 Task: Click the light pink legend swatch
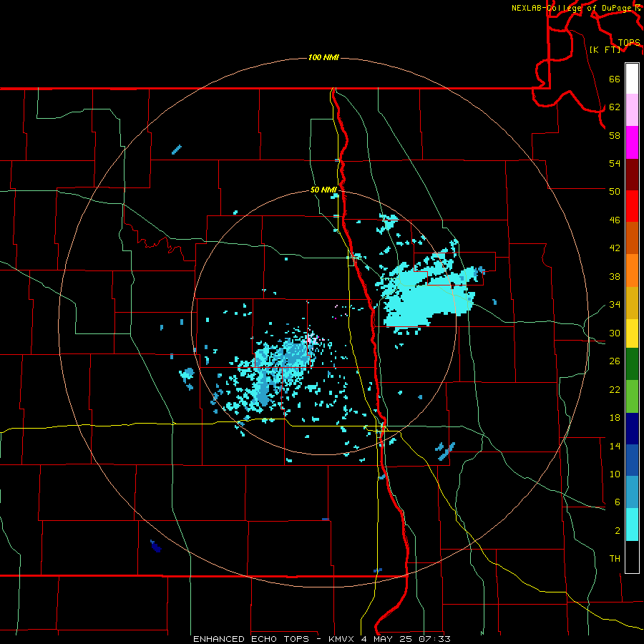pos(632,110)
